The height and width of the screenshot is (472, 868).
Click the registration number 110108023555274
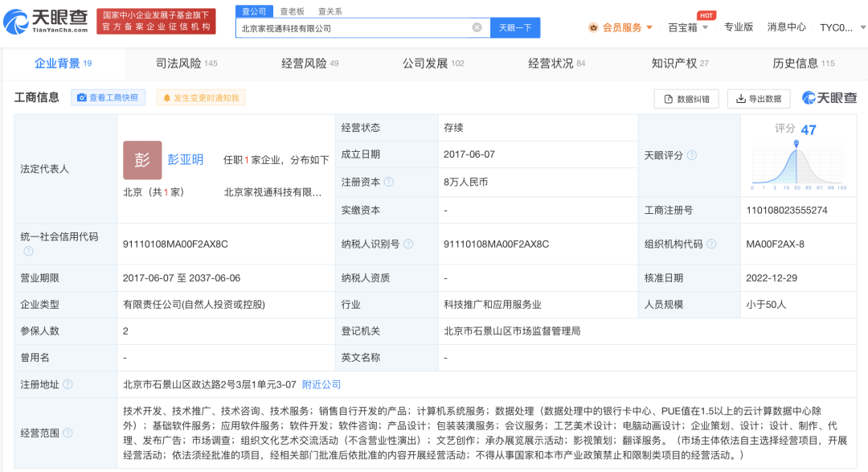(x=787, y=210)
